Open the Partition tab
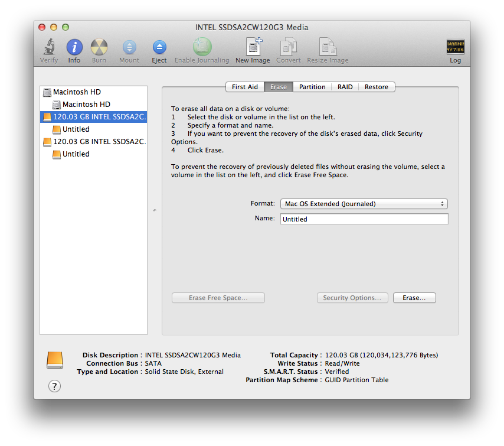This screenshot has width=504, height=446. (312, 87)
